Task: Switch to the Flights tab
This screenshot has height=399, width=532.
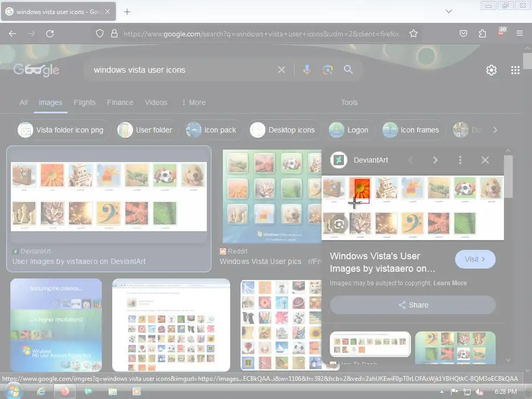Action: (x=85, y=102)
